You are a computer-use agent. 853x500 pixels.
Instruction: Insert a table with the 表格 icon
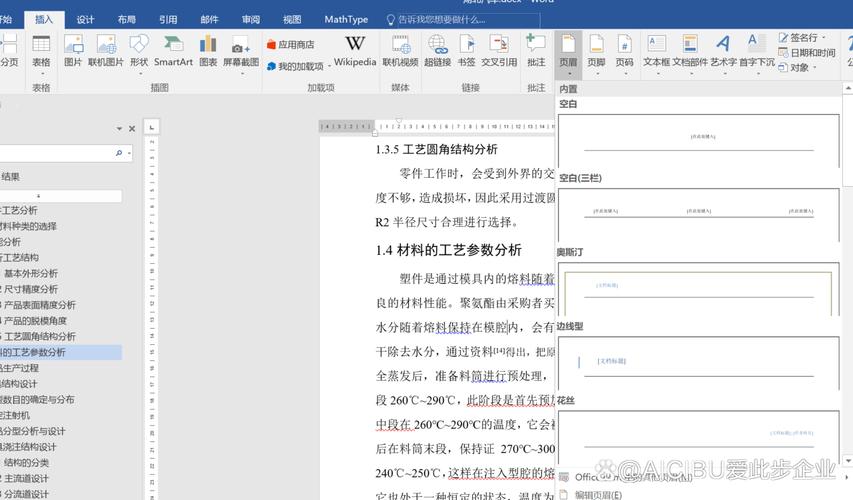(x=41, y=52)
